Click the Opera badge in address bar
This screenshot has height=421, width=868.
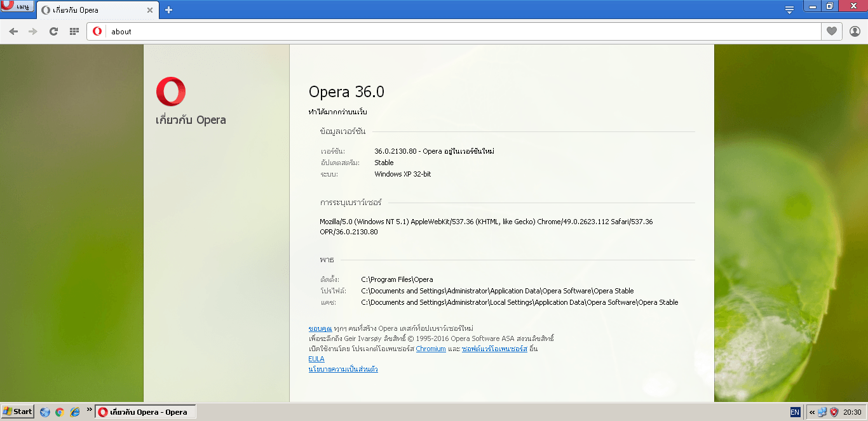[97, 31]
